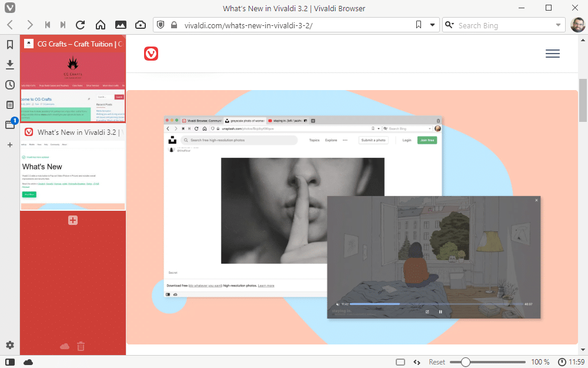Open the new tab plus button
Viewport: 588px width, 368px height.
73,220
